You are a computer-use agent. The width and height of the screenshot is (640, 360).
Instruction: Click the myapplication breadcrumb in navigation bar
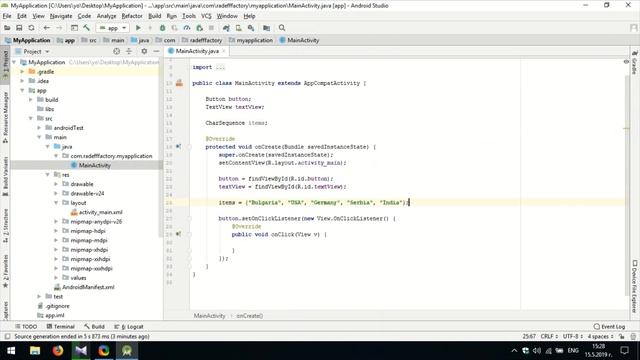(x=251, y=40)
